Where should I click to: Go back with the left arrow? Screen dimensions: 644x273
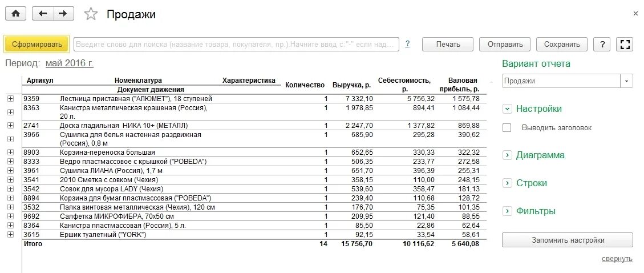[x=43, y=14]
